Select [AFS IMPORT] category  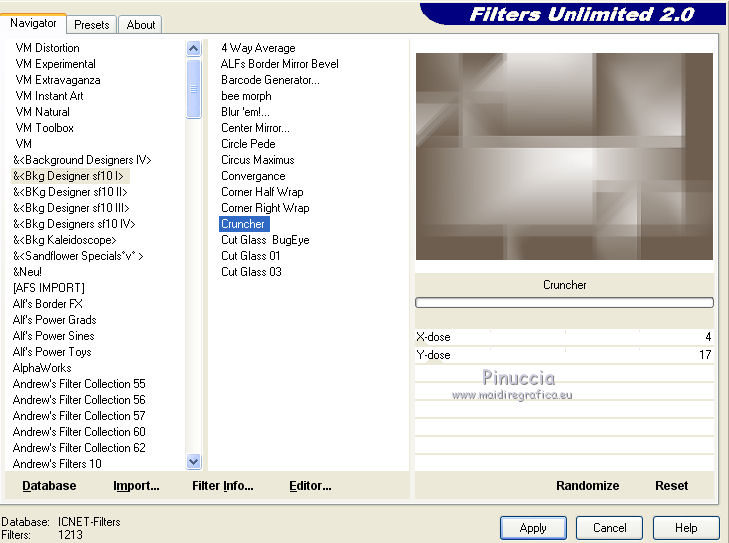pyautogui.click(x=49, y=288)
